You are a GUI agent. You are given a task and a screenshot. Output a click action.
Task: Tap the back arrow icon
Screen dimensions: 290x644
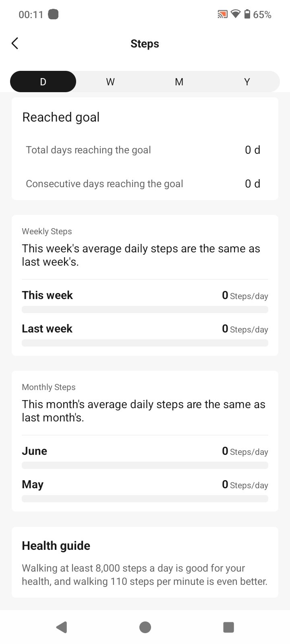[15, 43]
